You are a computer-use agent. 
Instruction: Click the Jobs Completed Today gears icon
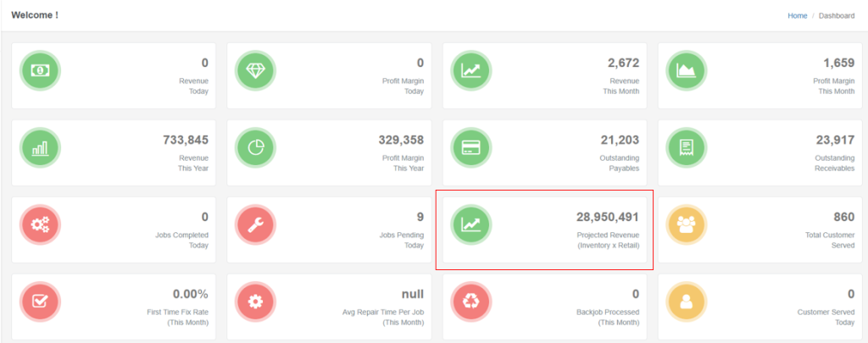click(40, 224)
